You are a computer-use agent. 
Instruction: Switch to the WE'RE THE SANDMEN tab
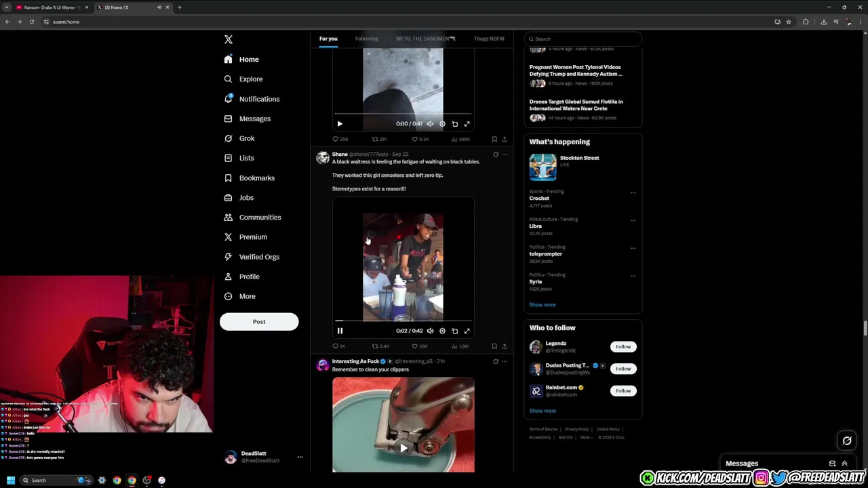pos(425,39)
